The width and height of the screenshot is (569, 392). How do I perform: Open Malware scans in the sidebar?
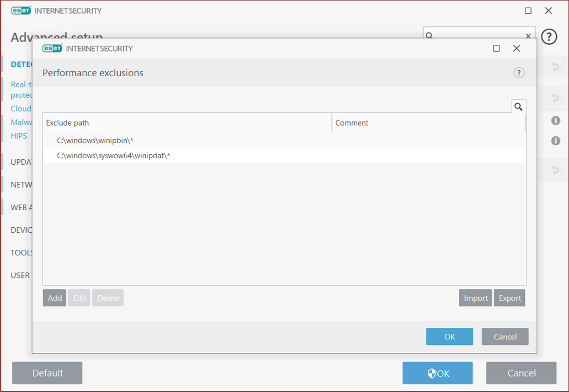click(21, 122)
